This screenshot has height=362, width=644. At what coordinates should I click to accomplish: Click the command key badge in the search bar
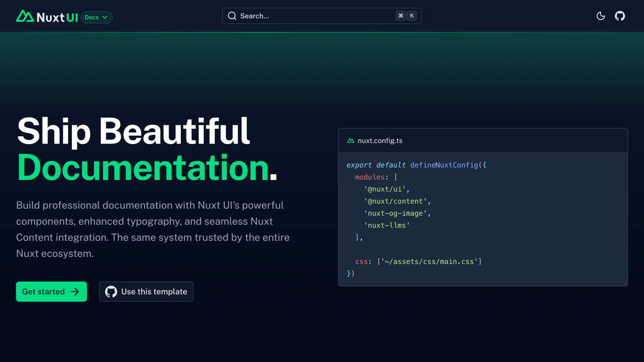click(400, 16)
